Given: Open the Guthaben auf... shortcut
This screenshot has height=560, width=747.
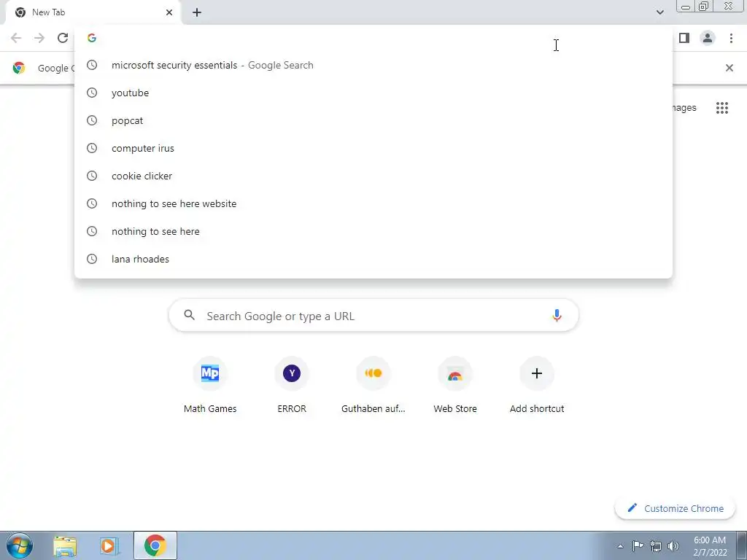Looking at the screenshot, I should pyautogui.click(x=373, y=386).
